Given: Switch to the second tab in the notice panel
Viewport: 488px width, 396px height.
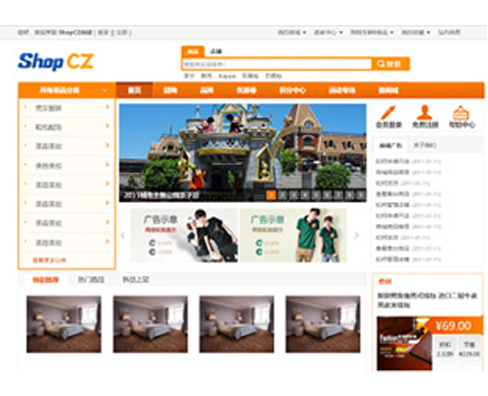Looking at the screenshot, I should tap(424, 145).
